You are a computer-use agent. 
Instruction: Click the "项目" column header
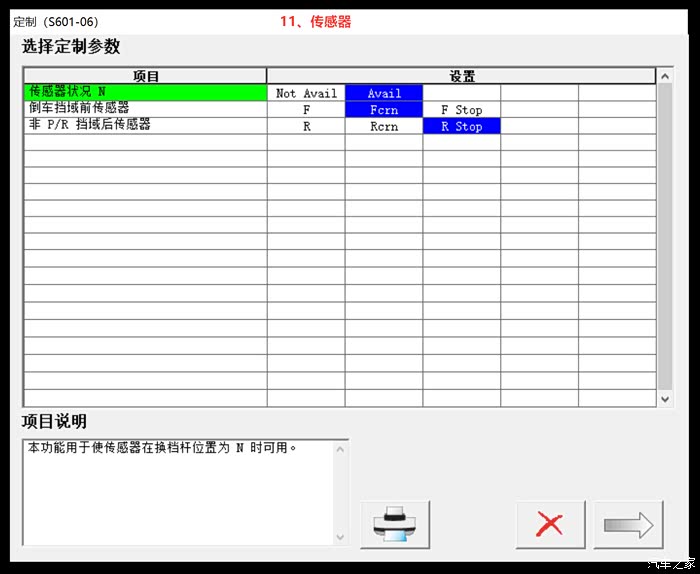146,76
